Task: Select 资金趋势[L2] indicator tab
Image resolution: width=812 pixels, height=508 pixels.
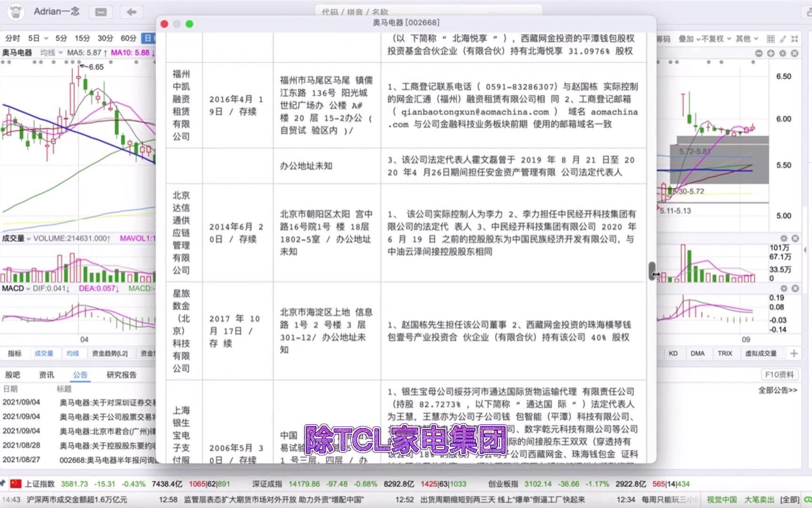Action: pos(110,353)
